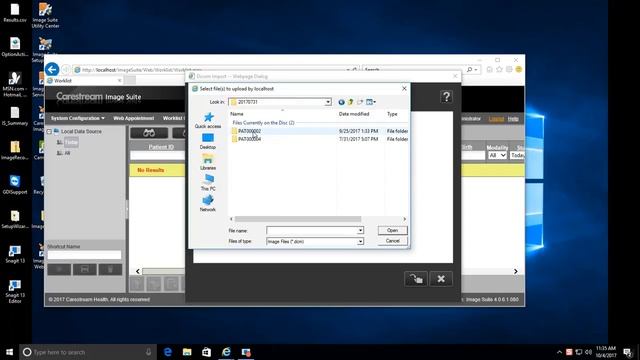The image size is (640, 360).
Task: Go back to last folder visited
Action: (x=341, y=102)
